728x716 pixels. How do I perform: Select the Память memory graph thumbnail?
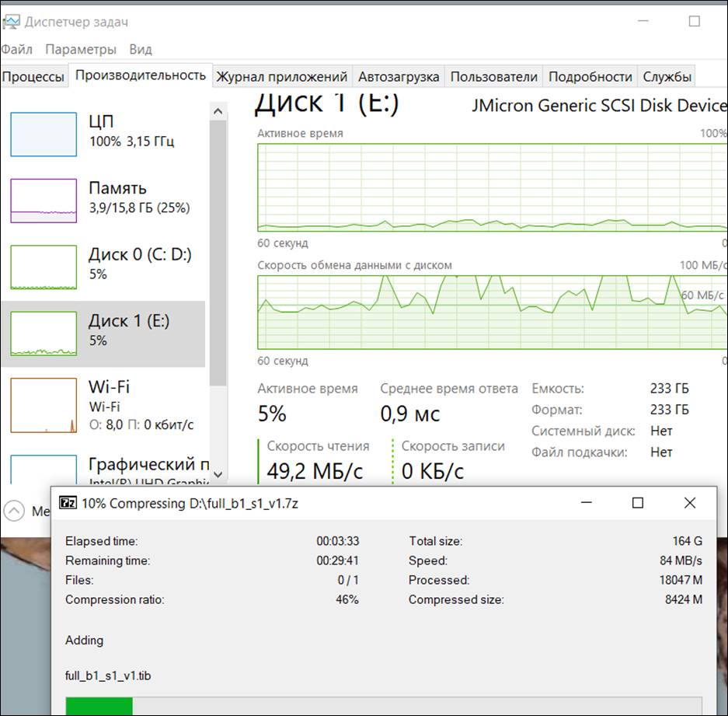tap(44, 200)
